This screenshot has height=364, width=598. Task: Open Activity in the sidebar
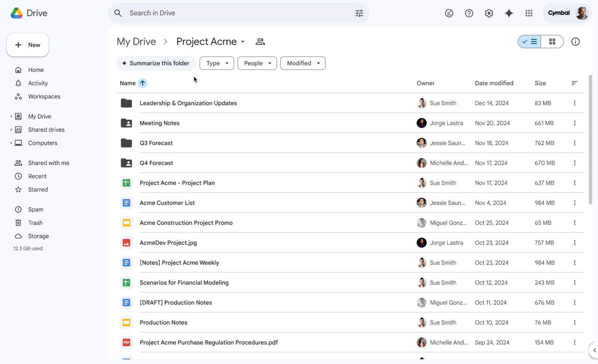(x=38, y=83)
